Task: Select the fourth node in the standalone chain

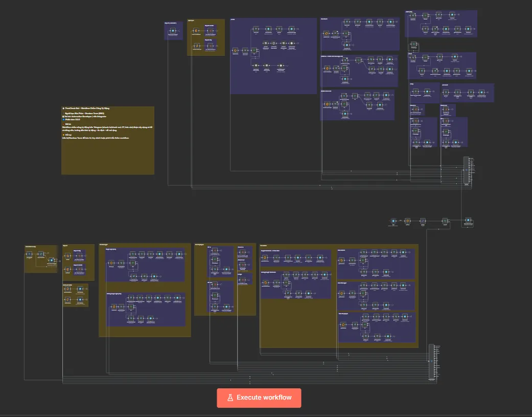Action: point(445,221)
